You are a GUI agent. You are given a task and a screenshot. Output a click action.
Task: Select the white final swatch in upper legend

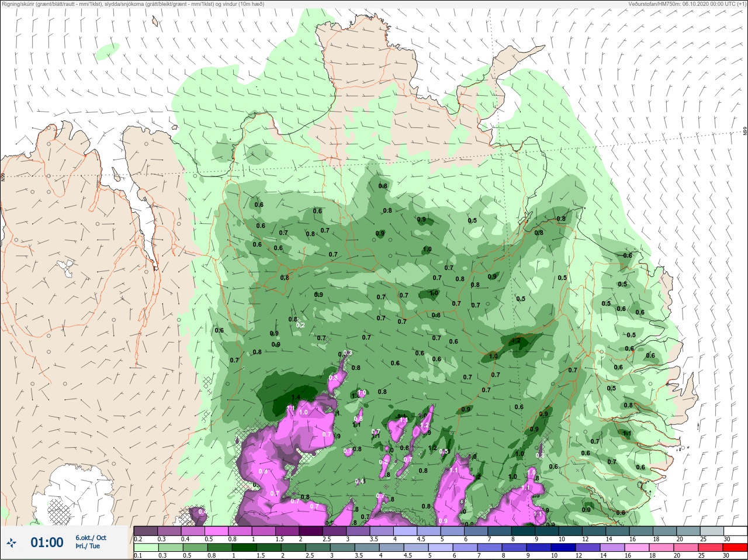(x=735, y=531)
